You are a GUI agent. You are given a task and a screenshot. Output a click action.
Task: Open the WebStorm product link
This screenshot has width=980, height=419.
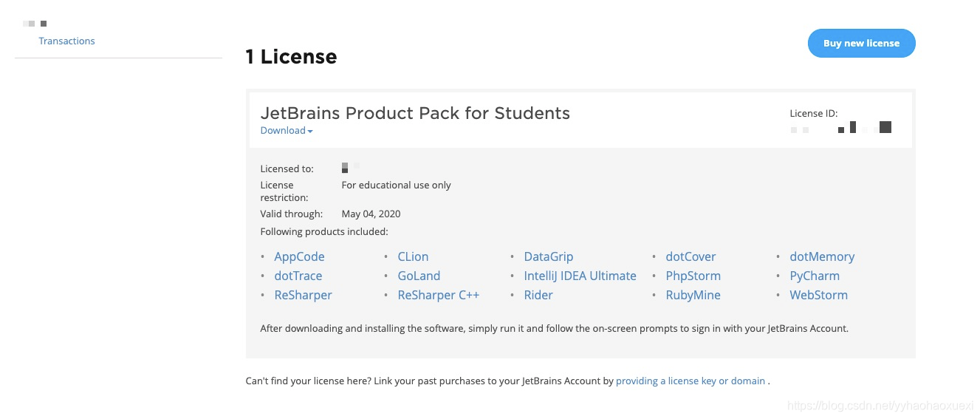click(818, 295)
